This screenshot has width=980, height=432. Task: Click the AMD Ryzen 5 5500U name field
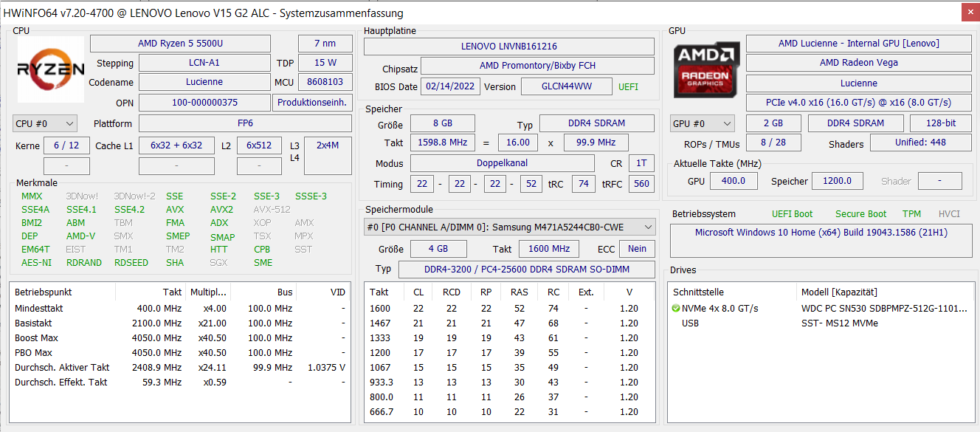click(x=181, y=44)
